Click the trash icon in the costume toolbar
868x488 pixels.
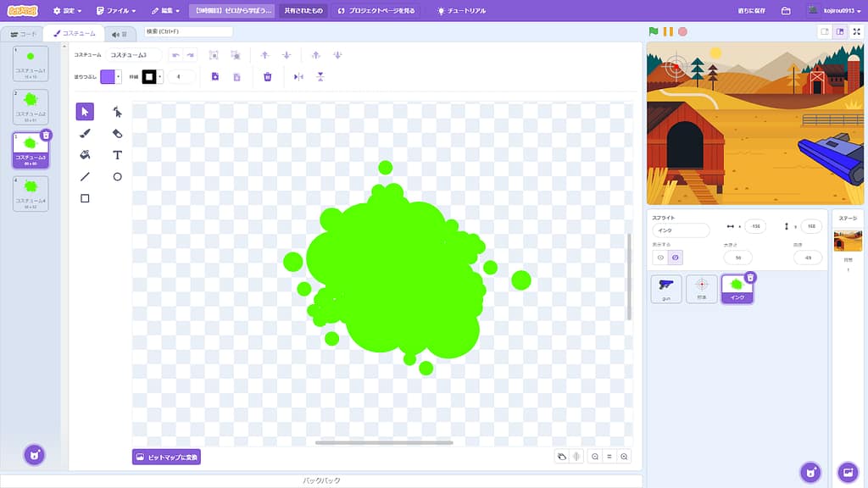pyautogui.click(x=268, y=76)
